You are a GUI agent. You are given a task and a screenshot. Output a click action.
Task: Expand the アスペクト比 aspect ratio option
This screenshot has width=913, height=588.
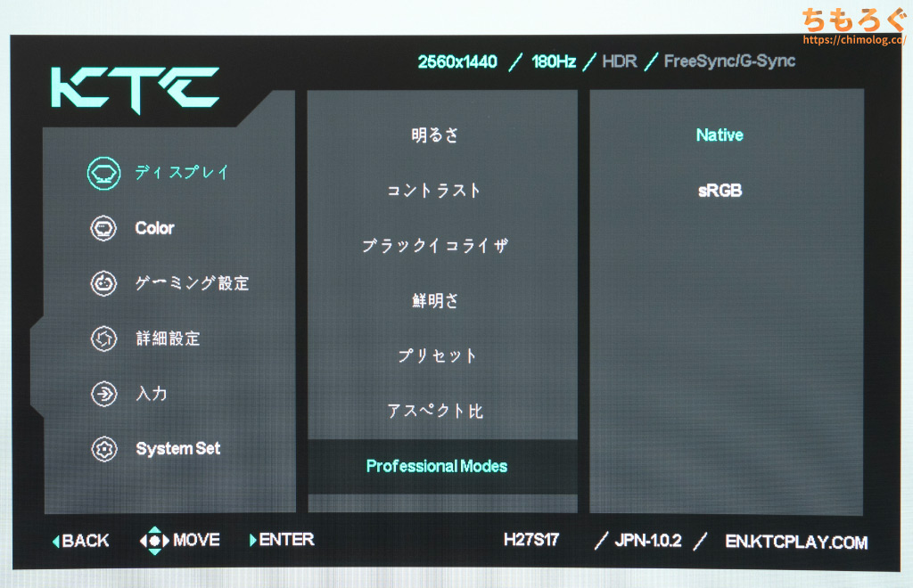pos(435,412)
